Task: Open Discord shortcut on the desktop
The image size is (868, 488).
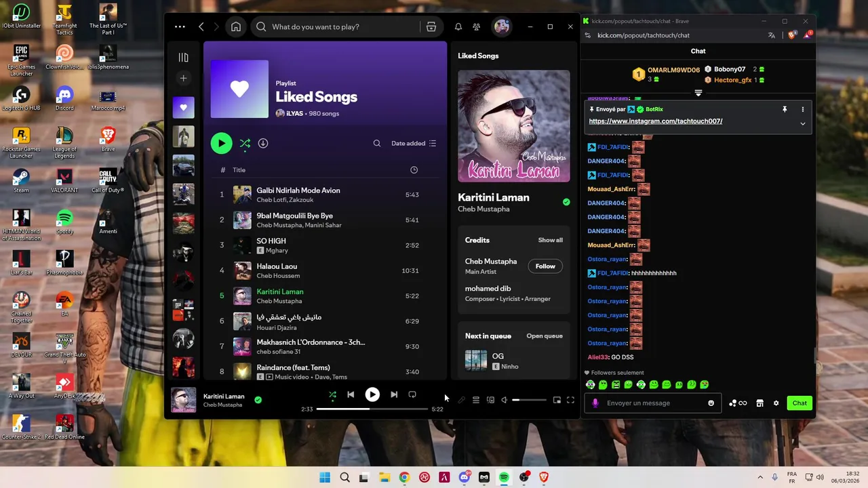Action: click(64, 97)
